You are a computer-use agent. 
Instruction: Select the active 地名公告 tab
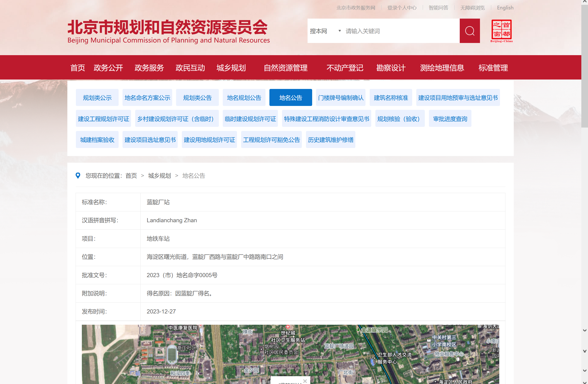click(291, 97)
